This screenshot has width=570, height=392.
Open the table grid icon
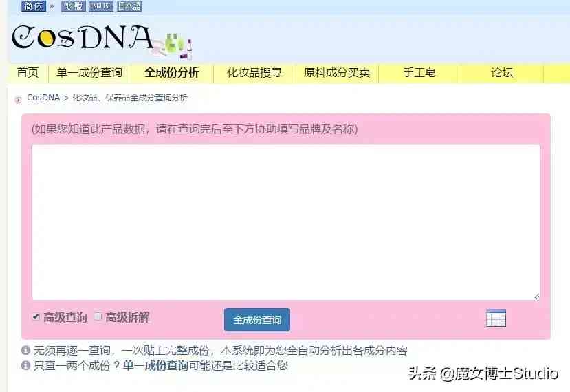click(x=496, y=318)
